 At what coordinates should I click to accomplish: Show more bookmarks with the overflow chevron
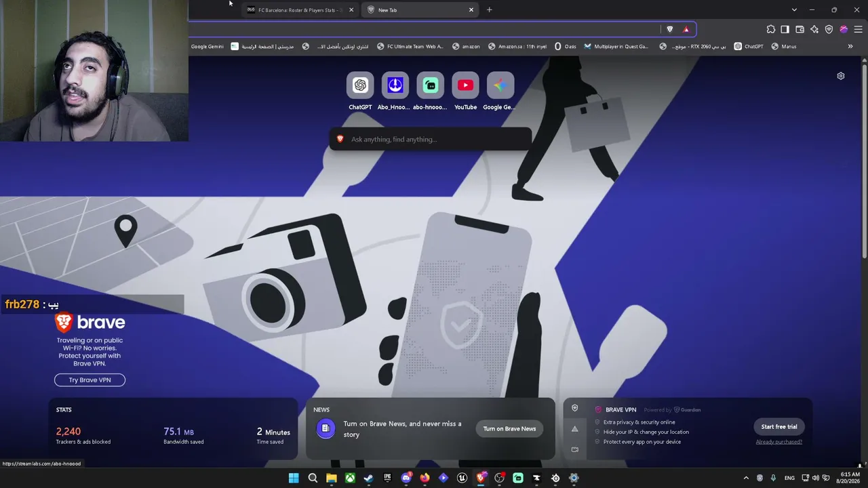click(x=850, y=47)
